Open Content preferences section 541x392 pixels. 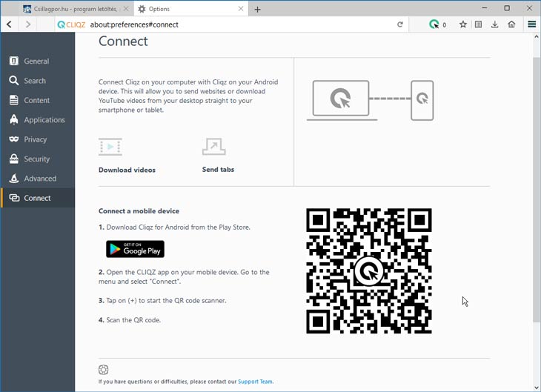pyautogui.click(x=38, y=101)
